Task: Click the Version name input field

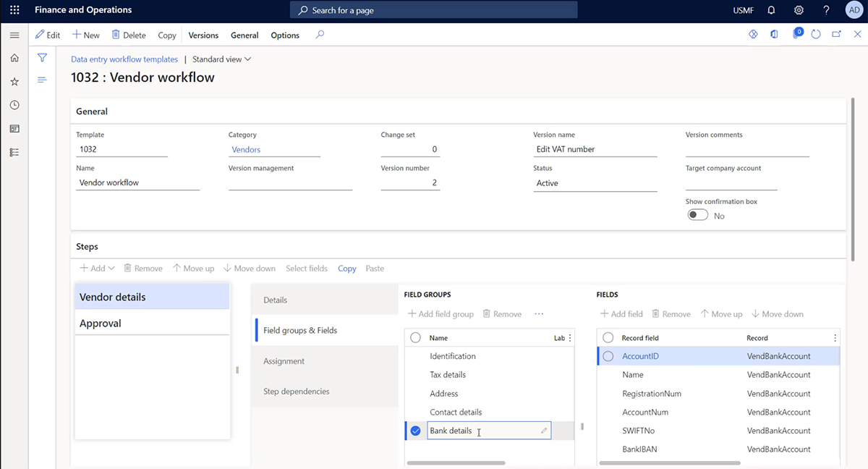Action: pyautogui.click(x=595, y=148)
